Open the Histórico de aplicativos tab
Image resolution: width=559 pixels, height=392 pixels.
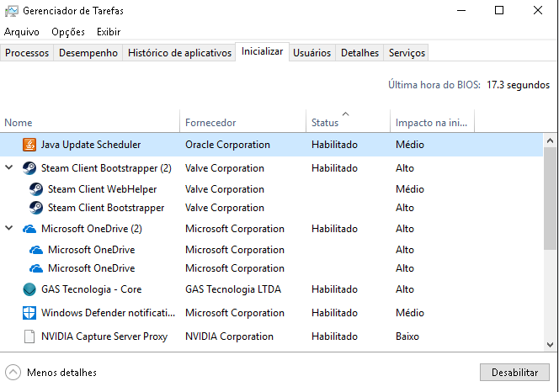(x=179, y=53)
